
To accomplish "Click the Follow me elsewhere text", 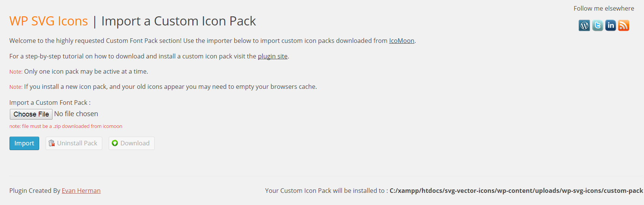I will [x=604, y=8].
